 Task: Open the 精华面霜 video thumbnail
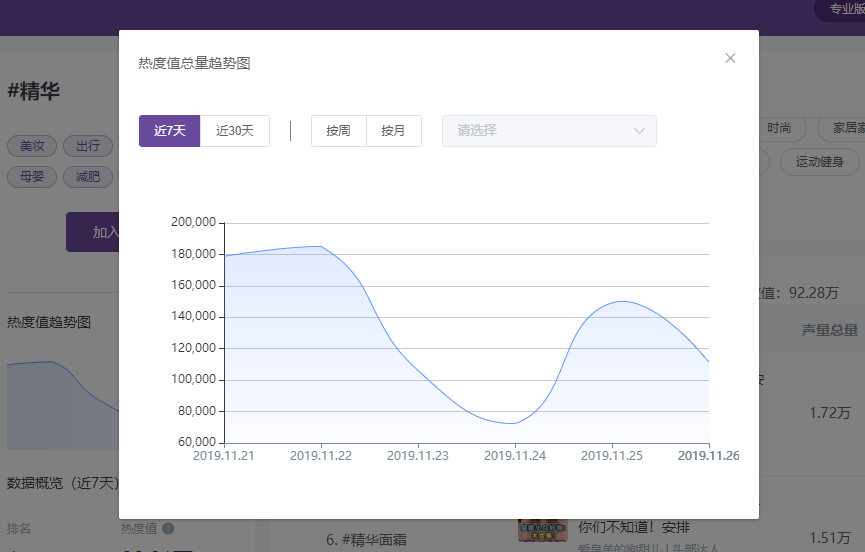543,530
